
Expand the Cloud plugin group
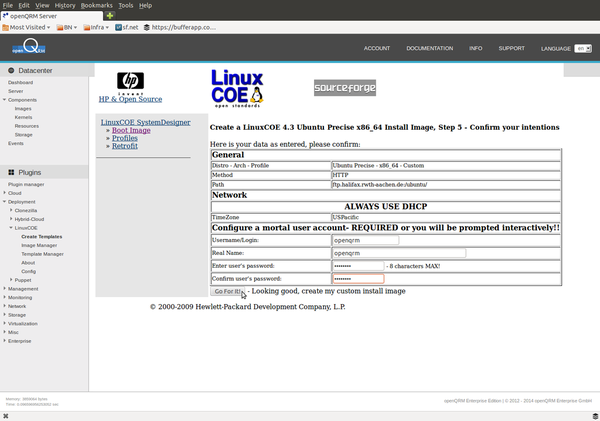pos(5,193)
